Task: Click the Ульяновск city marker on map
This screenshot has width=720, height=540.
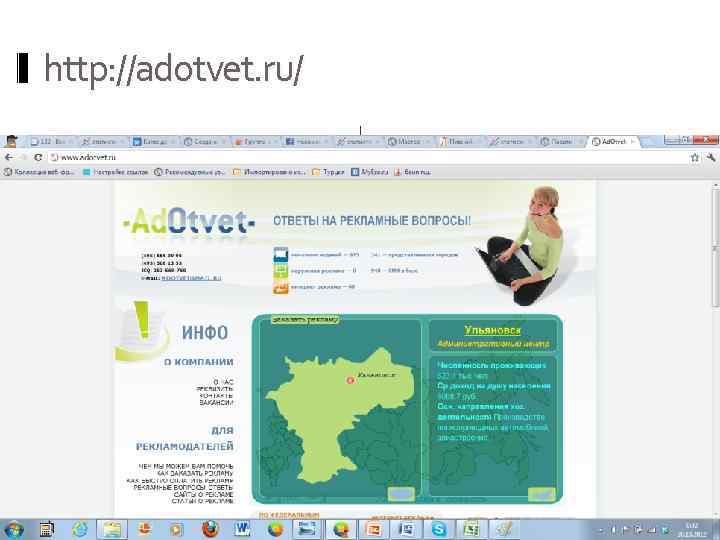Action: pyautogui.click(x=350, y=380)
